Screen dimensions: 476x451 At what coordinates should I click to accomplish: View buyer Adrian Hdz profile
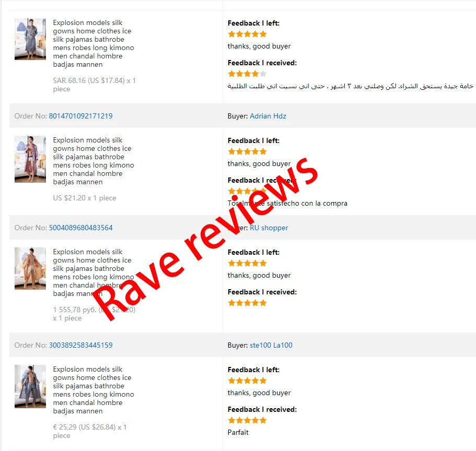[x=268, y=116]
